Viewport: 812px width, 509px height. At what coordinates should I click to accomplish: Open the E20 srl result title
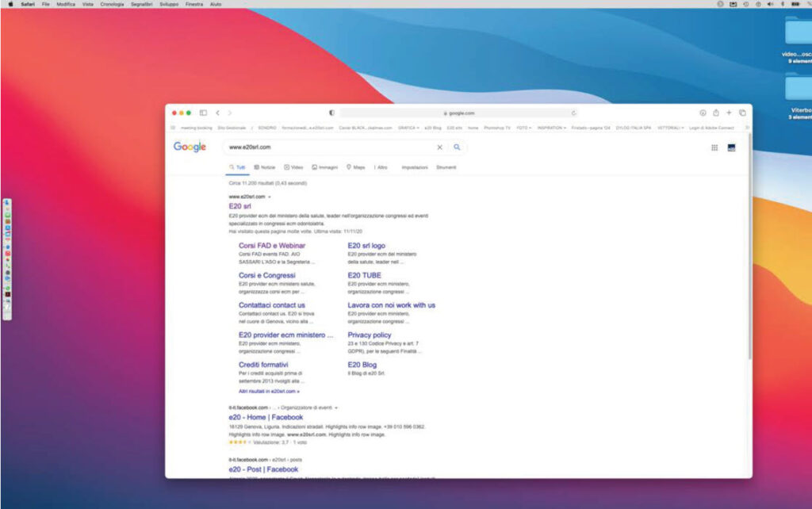coord(239,206)
